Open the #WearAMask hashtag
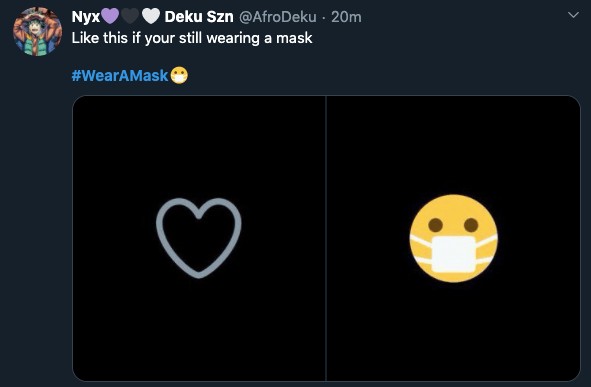 pyautogui.click(x=120, y=75)
